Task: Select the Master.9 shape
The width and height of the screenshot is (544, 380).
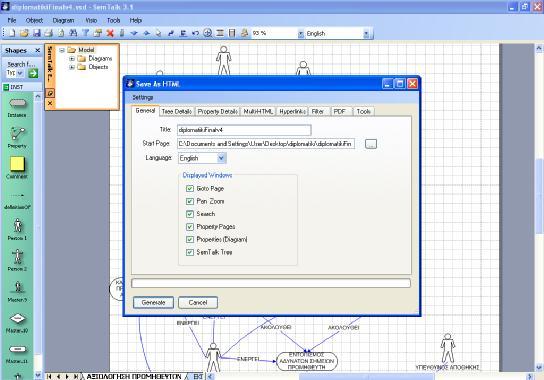Action: click(x=17, y=287)
